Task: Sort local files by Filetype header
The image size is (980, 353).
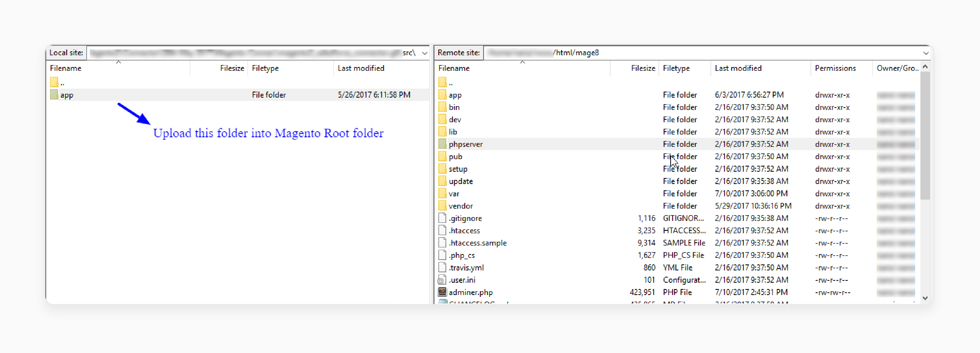Action: (x=265, y=68)
